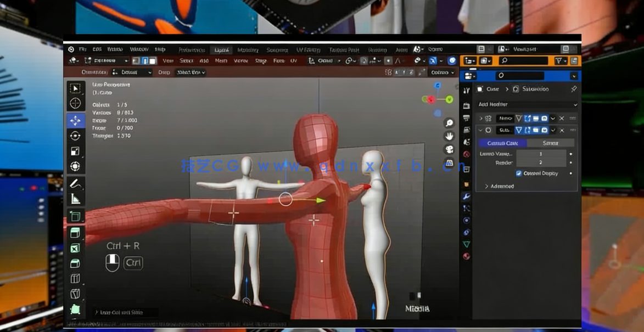Viewport: 644px width, 332px height.
Task: Click the zoom magnifier icon in the viewport
Action: (x=449, y=122)
